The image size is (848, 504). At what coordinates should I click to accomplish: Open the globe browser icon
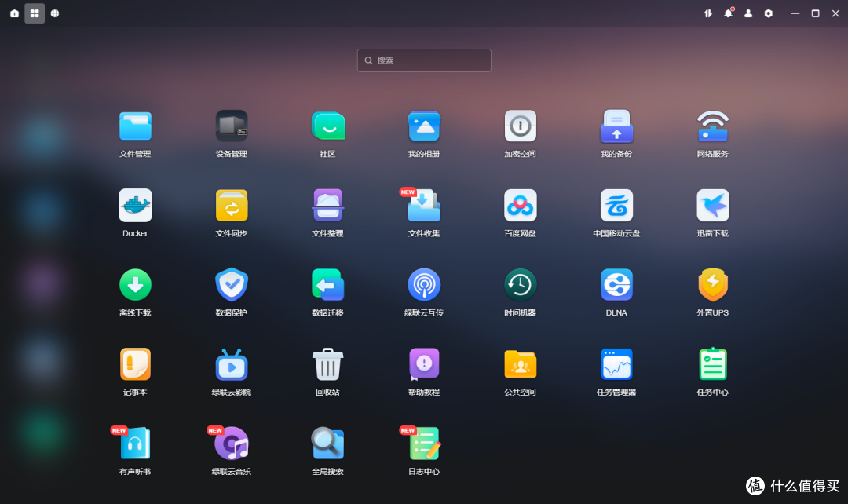tap(55, 13)
